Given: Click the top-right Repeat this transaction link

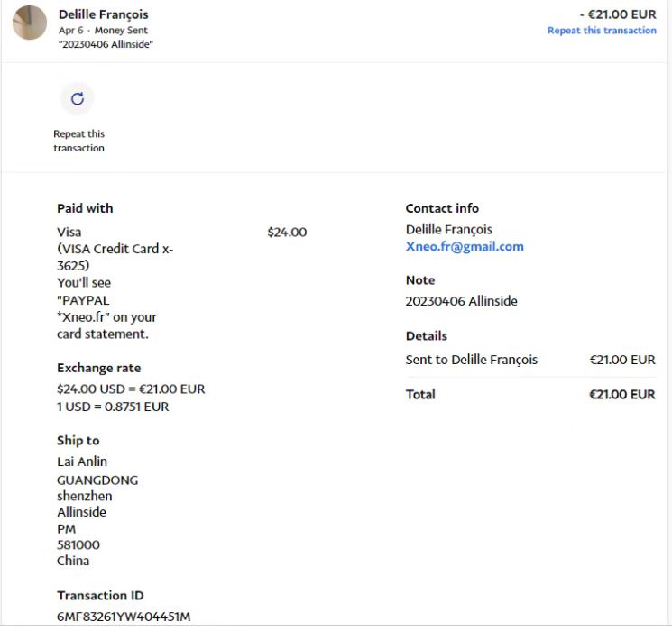Looking at the screenshot, I should [x=602, y=31].
